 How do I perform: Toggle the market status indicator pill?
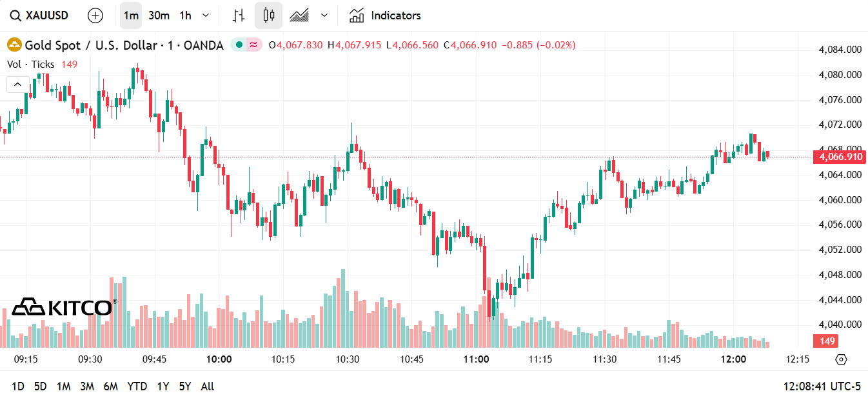point(246,45)
